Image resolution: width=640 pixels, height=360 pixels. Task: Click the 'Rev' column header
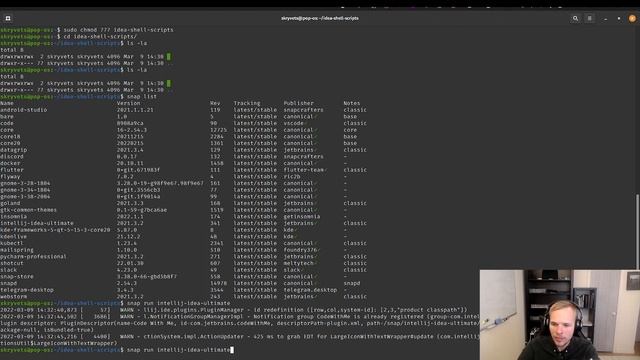click(215, 103)
